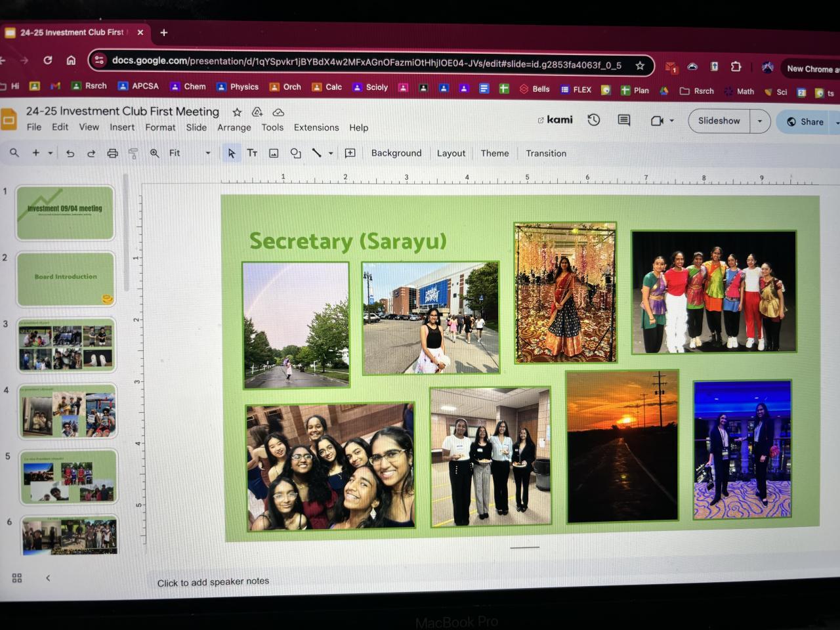Open the Insert menu
Screen dimensions: 840x630
pyautogui.click(x=122, y=127)
